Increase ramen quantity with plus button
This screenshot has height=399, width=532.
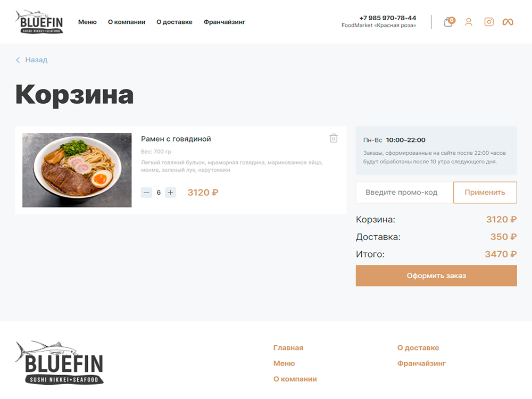click(171, 193)
